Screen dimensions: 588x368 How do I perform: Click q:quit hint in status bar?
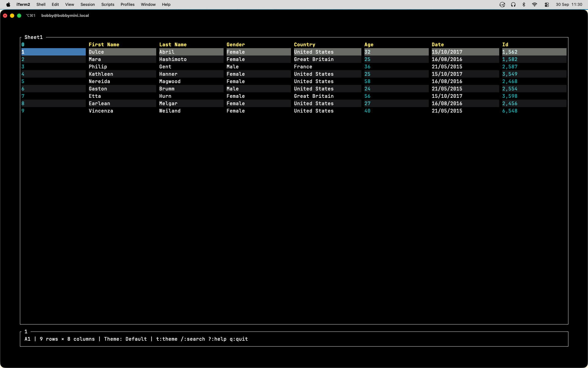(x=239, y=339)
